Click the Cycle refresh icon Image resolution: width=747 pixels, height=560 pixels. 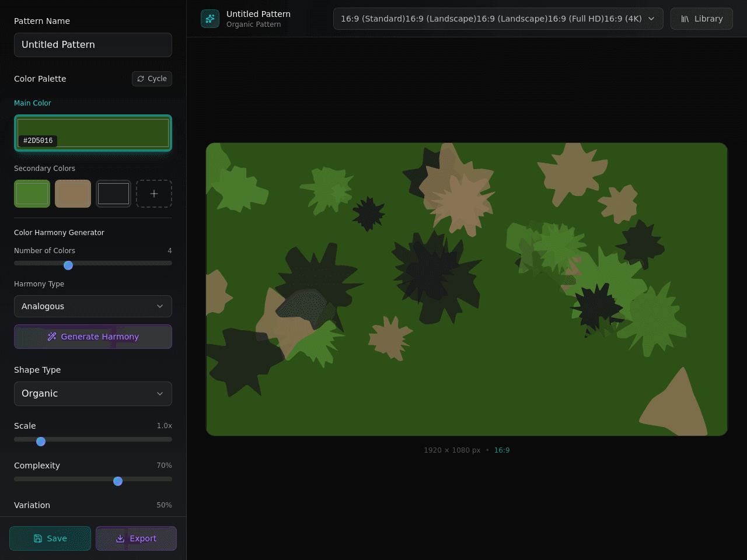pyautogui.click(x=141, y=79)
